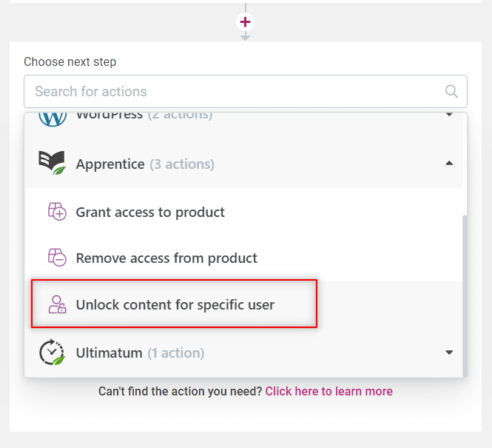Click the Ultimatum clock logo icon
This screenshot has height=448, width=492.
point(53,352)
